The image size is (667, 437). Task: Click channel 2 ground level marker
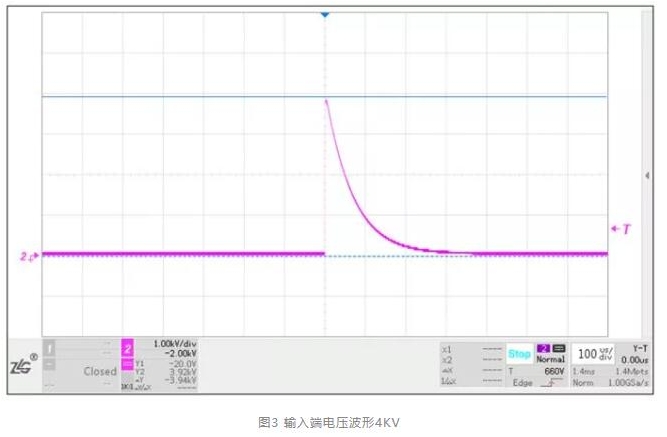(29, 257)
